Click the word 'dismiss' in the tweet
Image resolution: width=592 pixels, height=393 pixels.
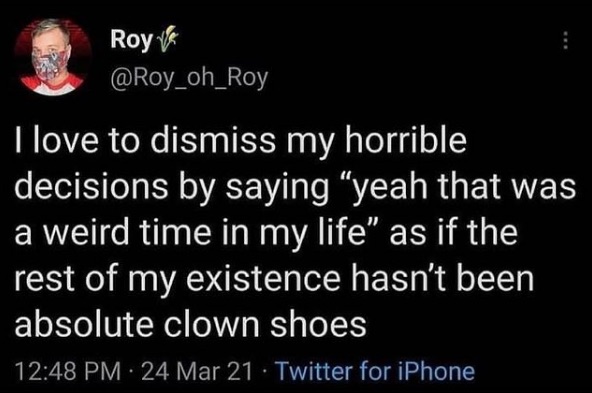click(213, 140)
